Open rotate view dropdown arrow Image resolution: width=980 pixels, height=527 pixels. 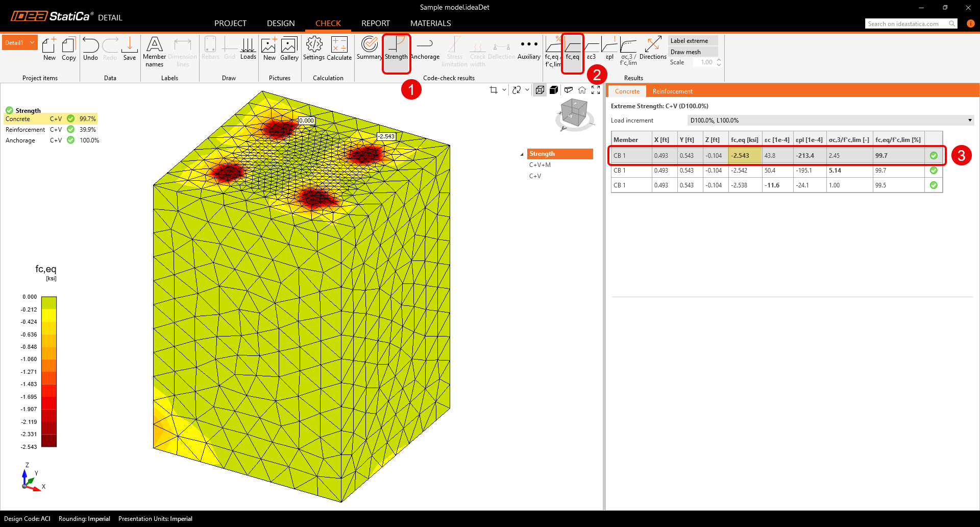527,90
